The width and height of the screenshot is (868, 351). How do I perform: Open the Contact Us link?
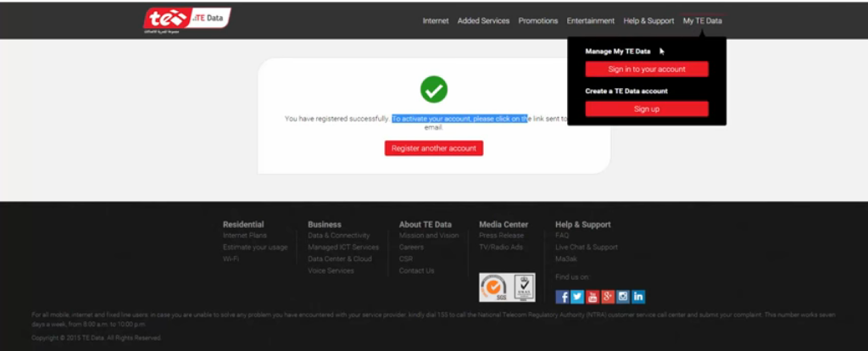point(417,270)
